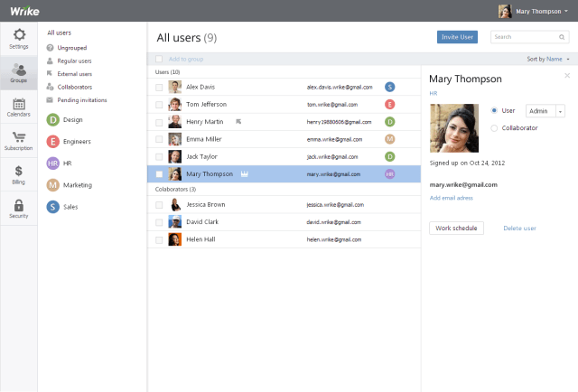578x392 pixels.
Task: Select All users in sidebar
Action: 59,33
